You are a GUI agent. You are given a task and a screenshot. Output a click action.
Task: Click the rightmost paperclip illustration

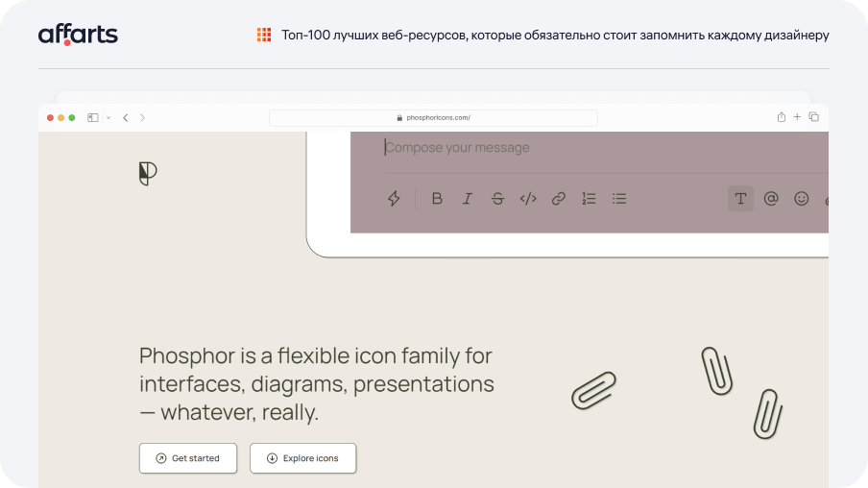pos(768,414)
